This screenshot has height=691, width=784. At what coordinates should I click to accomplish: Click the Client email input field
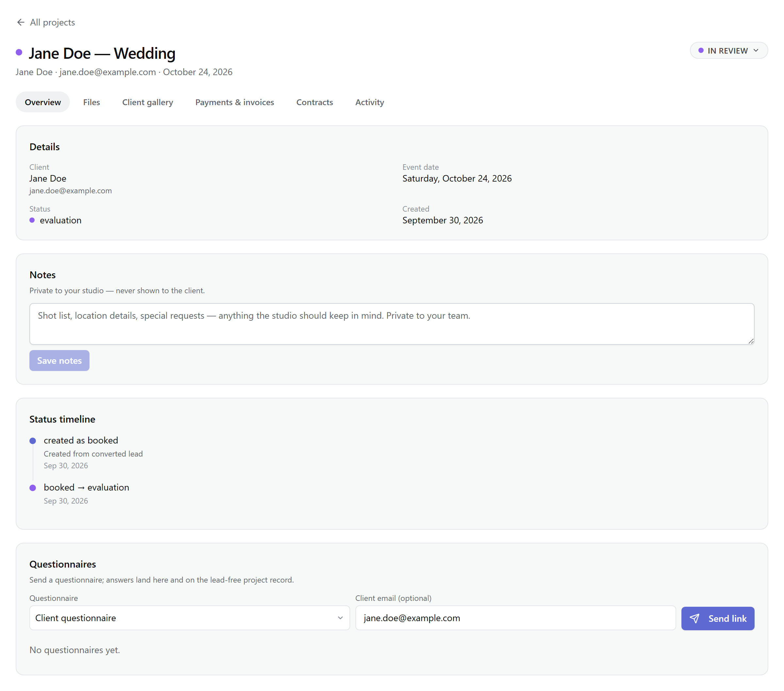(x=515, y=618)
